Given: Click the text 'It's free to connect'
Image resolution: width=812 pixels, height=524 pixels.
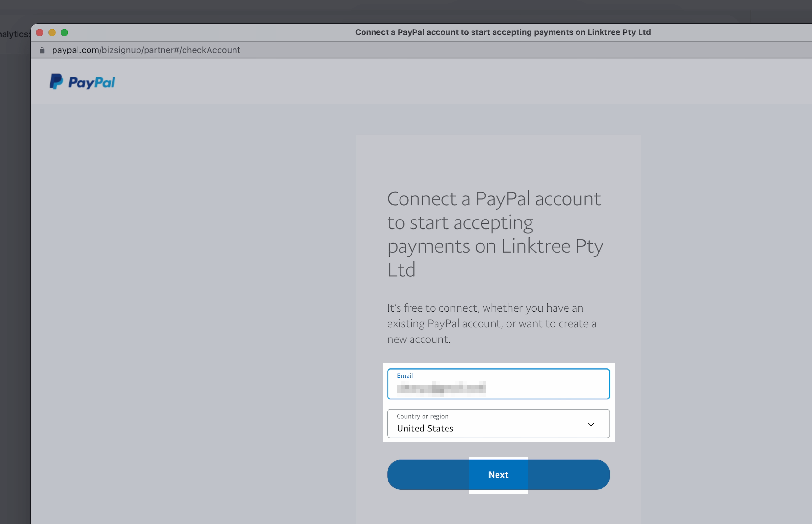Looking at the screenshot, I should point(433,308).
